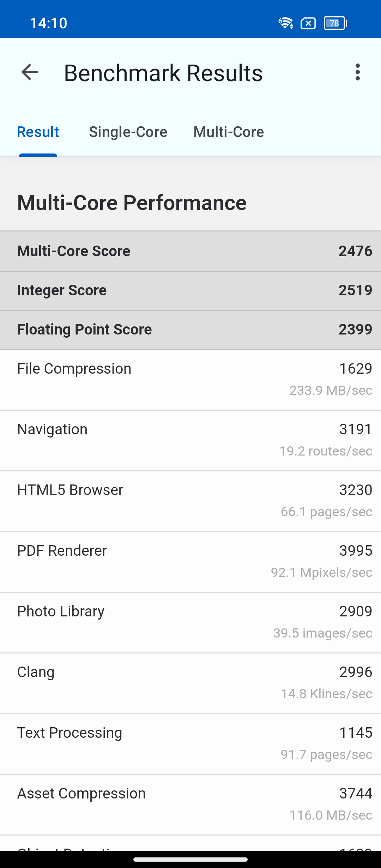
Task: Tap the crossed-out box status icon
Action: click(x=308, y=23)
